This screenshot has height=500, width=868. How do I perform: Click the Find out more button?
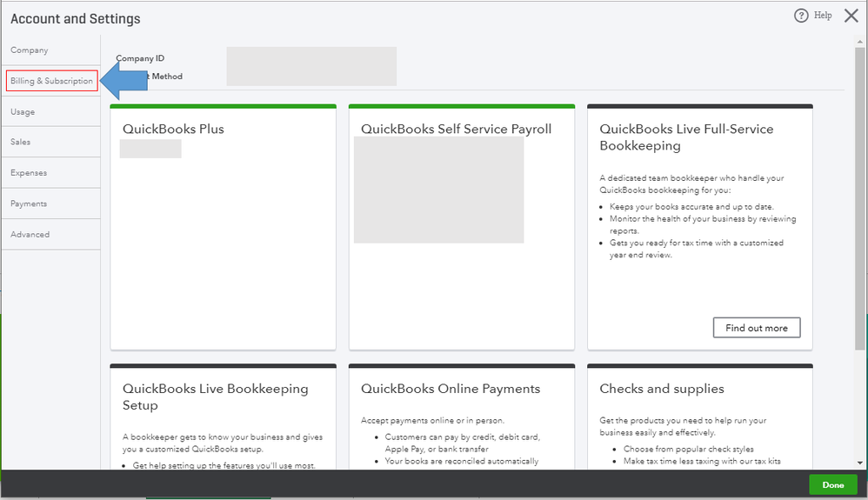click(756, 328)
